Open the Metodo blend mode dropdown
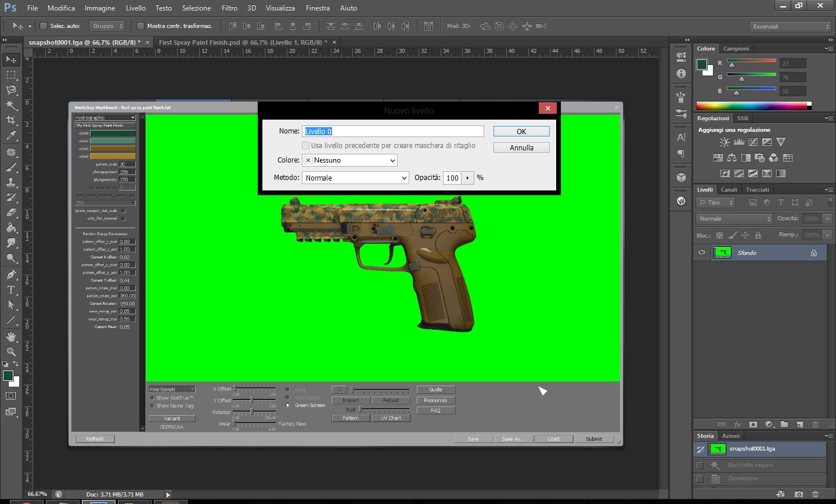Viewport: 836px width, 504px height. point(355,178)
